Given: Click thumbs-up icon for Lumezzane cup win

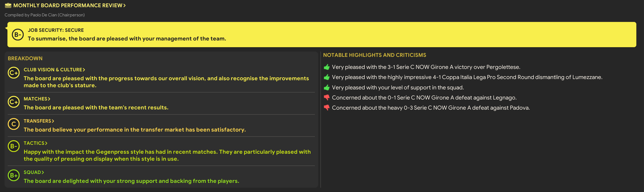Looking at the screenshot, I should [326, 77].
